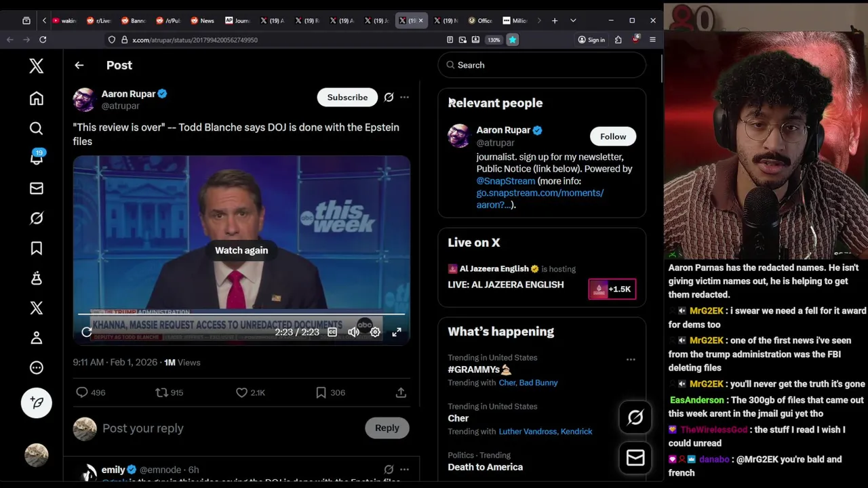The height and width of the screenshot is (488, 868).
Task: Open Cher trending topic
Action: pyautogui.click(x=458, y=418)
